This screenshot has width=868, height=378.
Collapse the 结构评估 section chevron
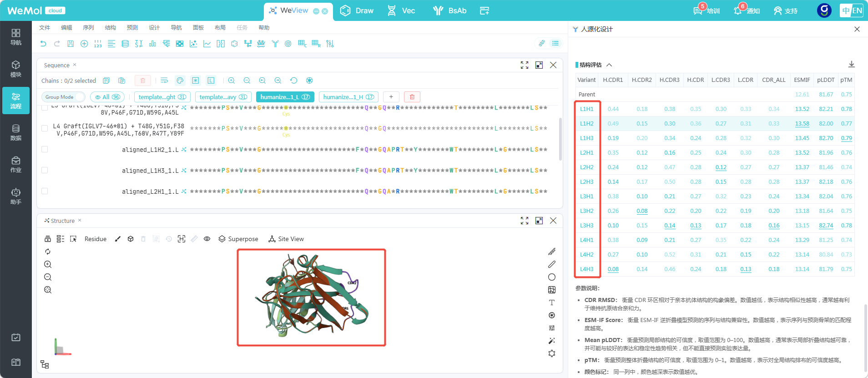(x=609, y=65)
